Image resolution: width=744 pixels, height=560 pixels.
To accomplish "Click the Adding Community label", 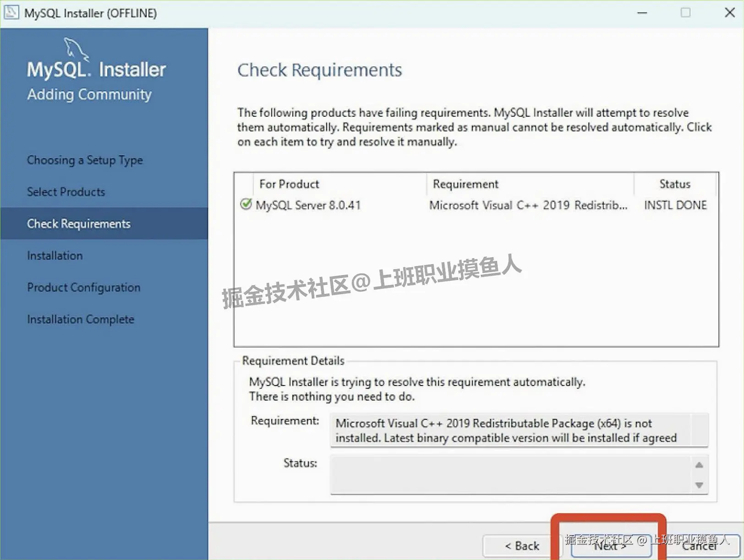I will point(89,94).
